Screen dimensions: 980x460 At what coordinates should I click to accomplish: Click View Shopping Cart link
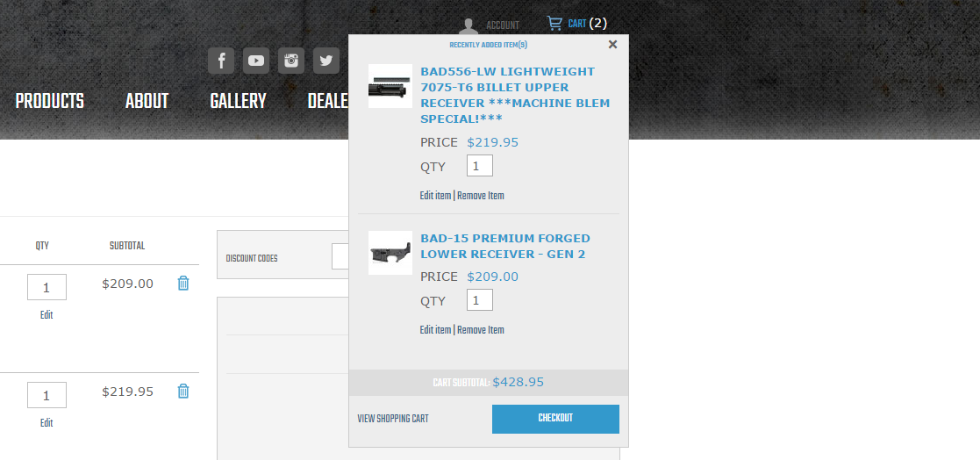pyautogui.click(x=393, y=419)
